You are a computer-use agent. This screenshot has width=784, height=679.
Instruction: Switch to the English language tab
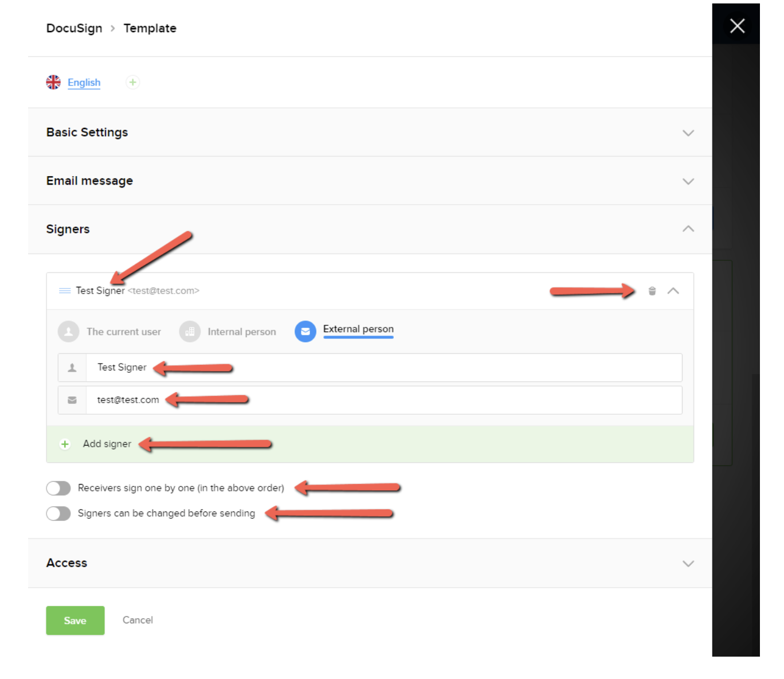tap(84, 83)
